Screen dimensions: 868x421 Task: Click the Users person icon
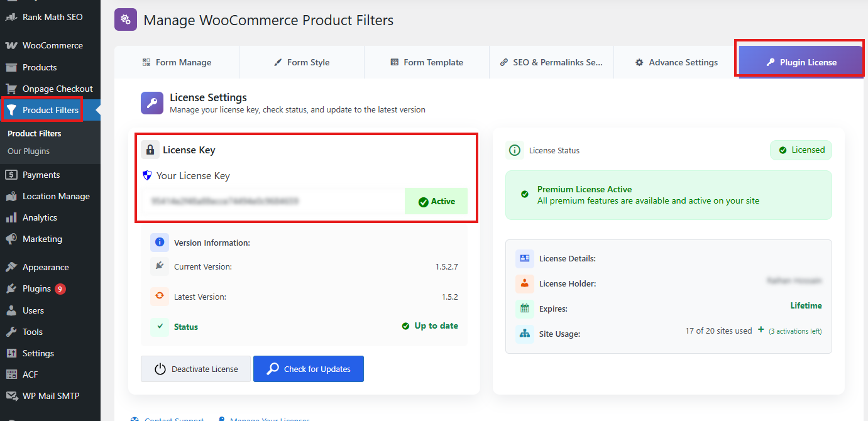[x=11, y=310]
